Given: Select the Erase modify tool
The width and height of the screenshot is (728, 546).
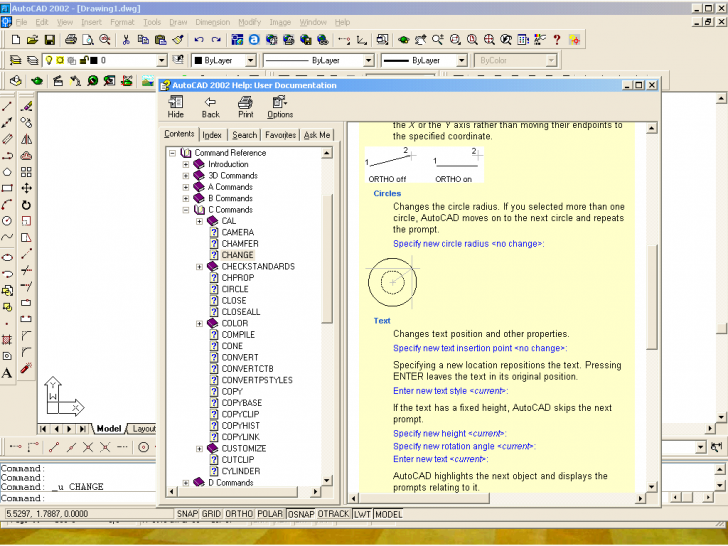Looking at the screenshot, I should click(x=26, y=106).
